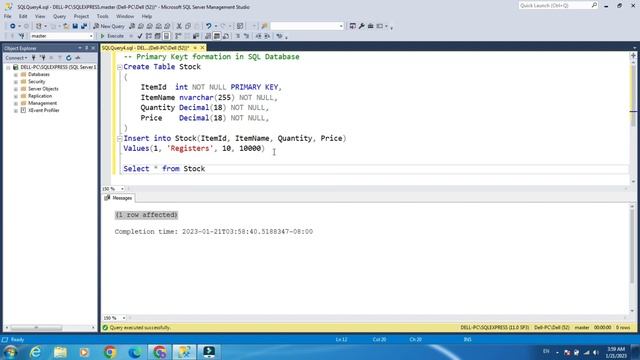
Task: Click the Display Estimated Execution Plan icon
Action: pyautogui.click(x=149, y=36)
